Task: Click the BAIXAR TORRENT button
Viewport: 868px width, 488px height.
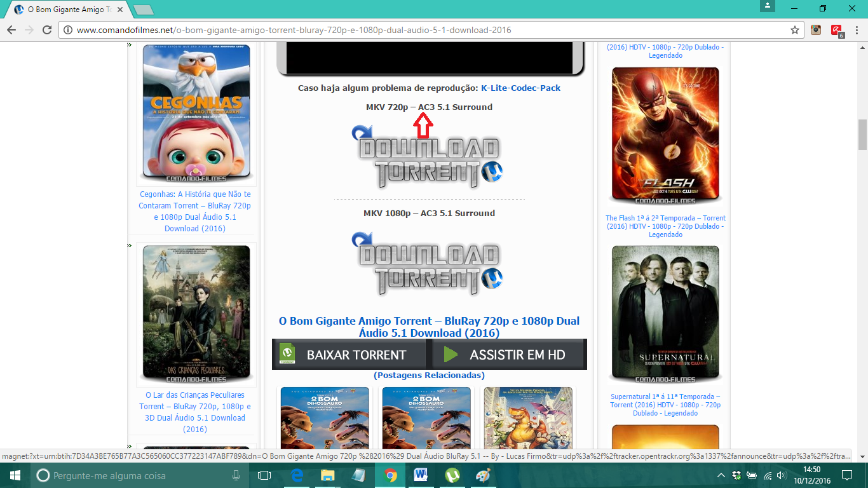Action: pos(349,354)
